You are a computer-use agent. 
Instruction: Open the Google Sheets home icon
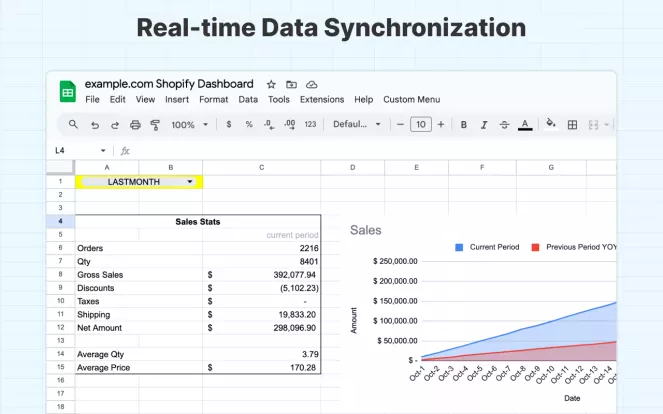(x=68, y=91)
